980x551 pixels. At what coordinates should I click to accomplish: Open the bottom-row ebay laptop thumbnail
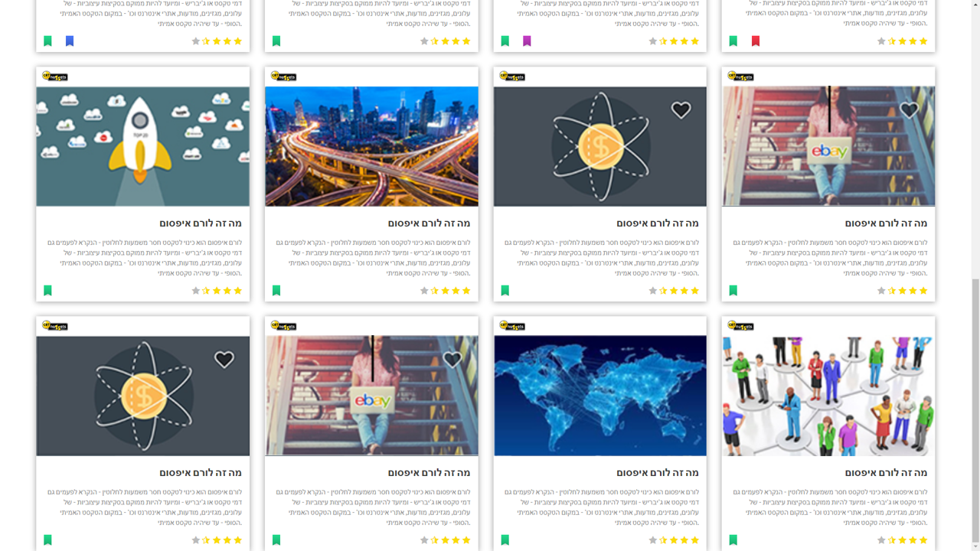click(x=371, y=396)
